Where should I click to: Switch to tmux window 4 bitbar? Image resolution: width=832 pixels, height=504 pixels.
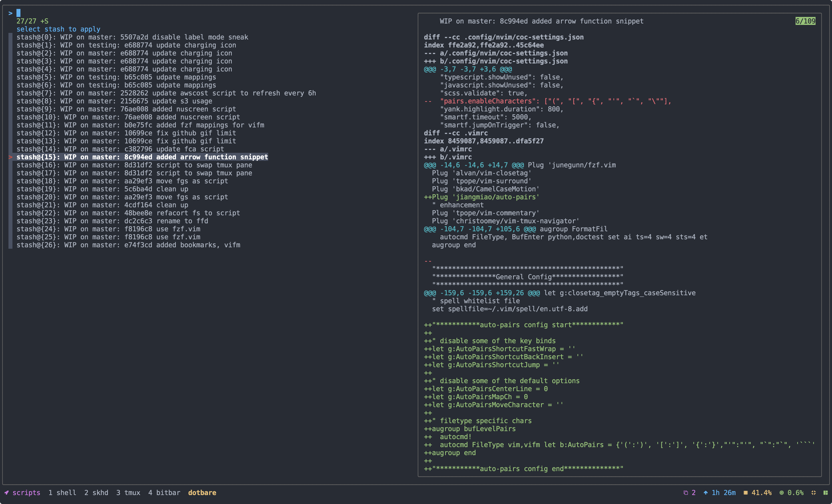point(164,492)
